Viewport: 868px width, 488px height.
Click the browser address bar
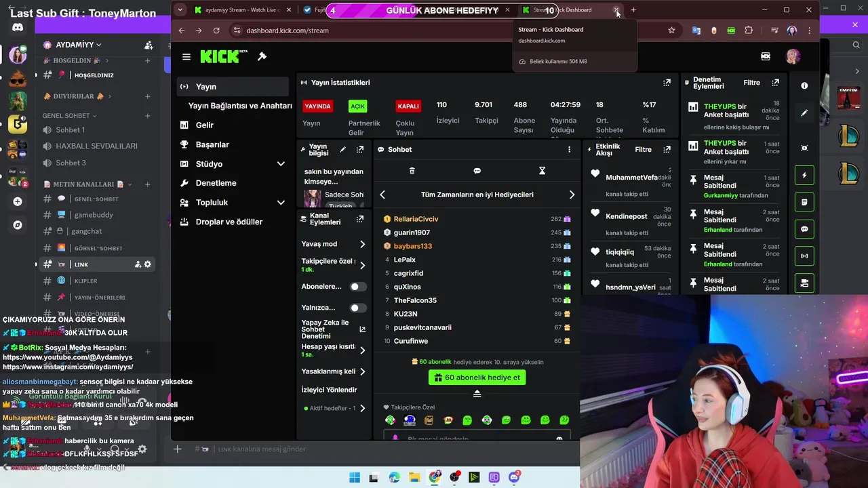448,30
